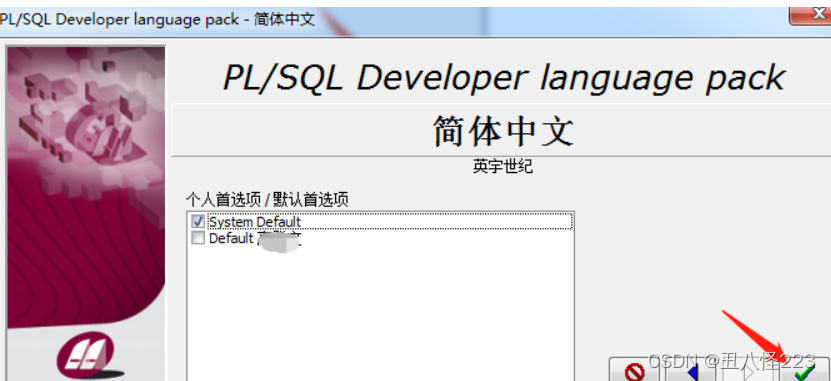Click the greyed-out next arrow button

pos(748,370)
